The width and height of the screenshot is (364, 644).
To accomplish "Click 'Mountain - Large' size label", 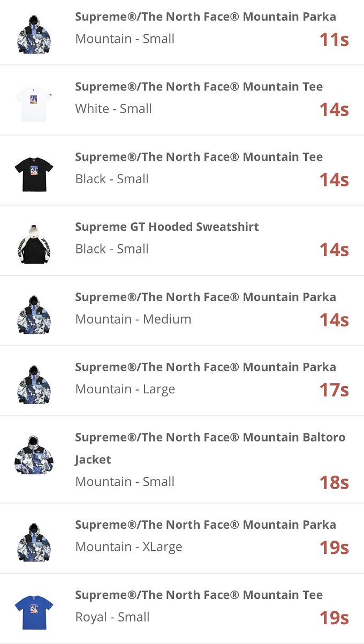I will point(125,390).
